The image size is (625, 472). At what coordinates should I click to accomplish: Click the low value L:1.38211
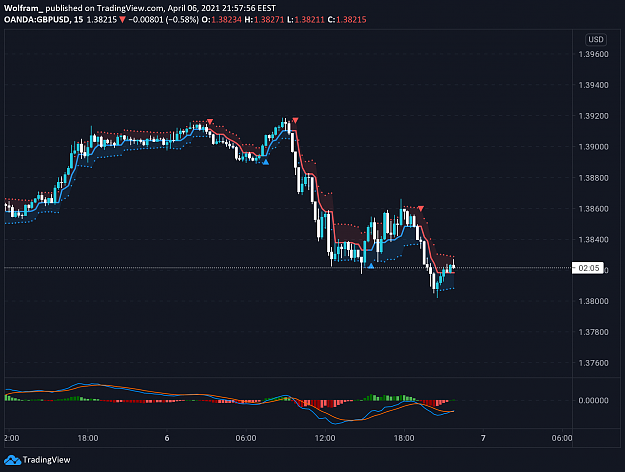(x=306, y=20)
